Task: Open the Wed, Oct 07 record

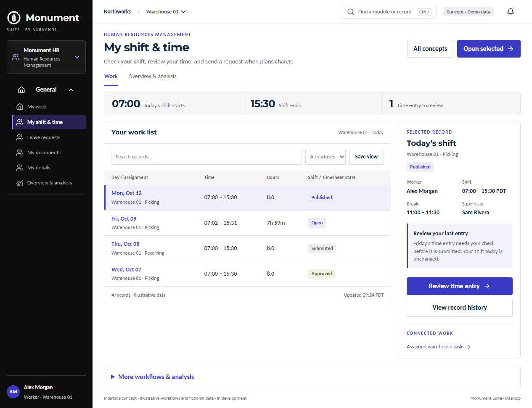Action: (127, 270)
